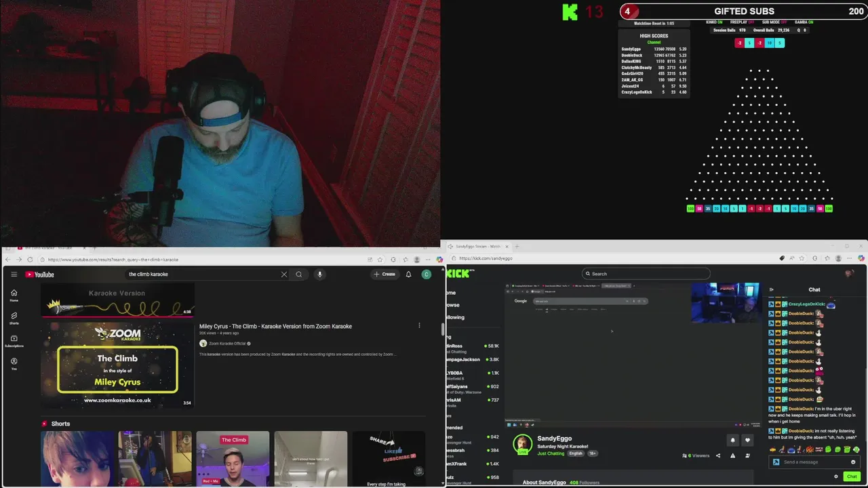Open the three-dot menu for Zoom Karaoke video

pyautogui.click(x=419, y=325)
